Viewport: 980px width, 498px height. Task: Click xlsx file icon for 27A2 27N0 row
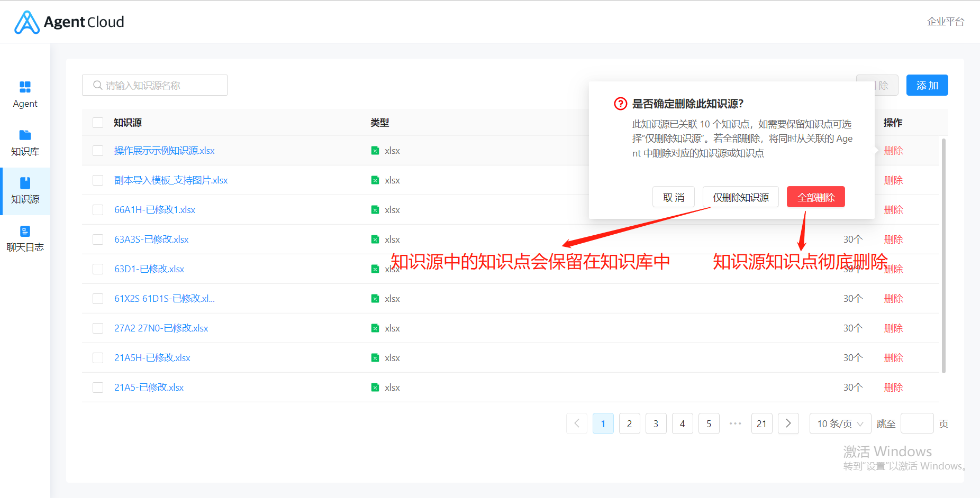point(375,328)
